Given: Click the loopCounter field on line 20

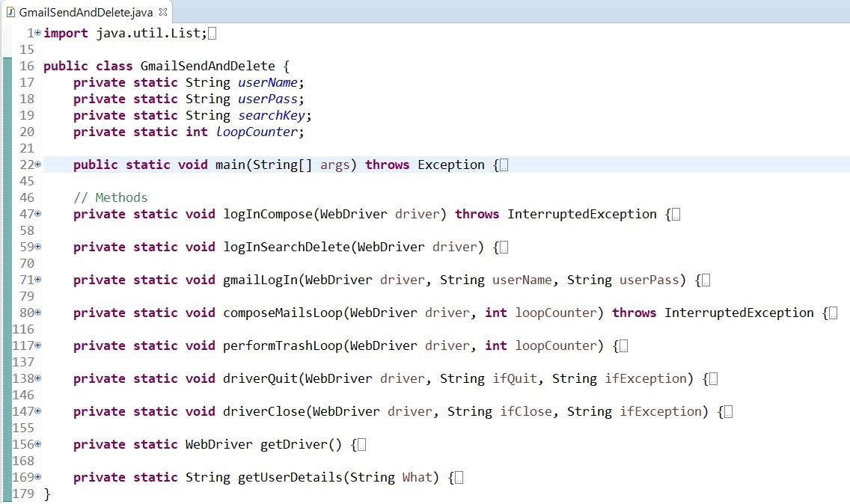Looking at the screenshot, I should (x=257, y=132).
